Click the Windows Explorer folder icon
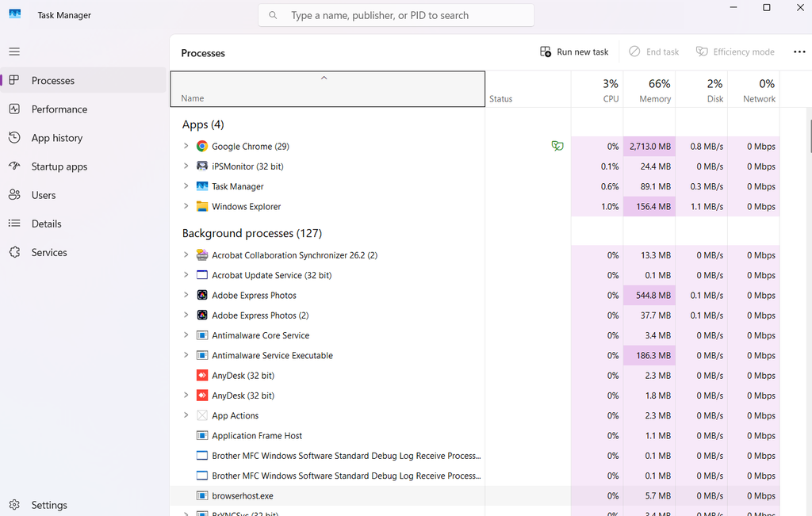The width and height of the screenshot is (812, 516). pyautogui.click(x=202, y=207)
